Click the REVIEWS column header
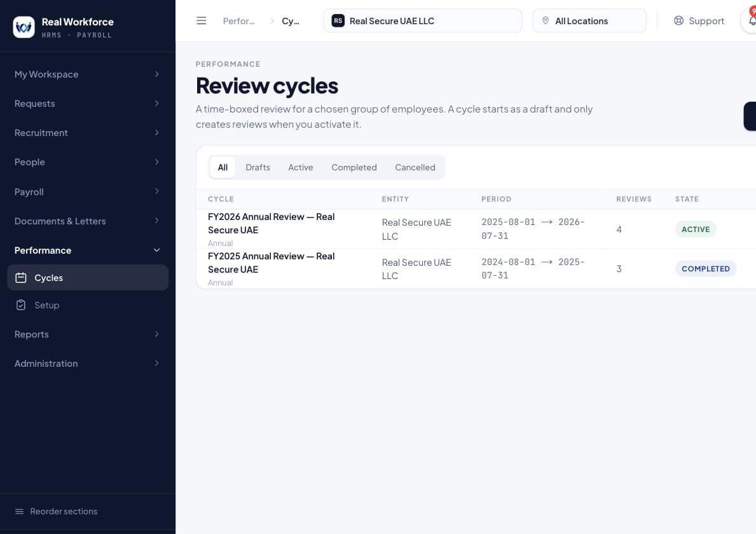The image size is (756, 534). click(633, 199)
